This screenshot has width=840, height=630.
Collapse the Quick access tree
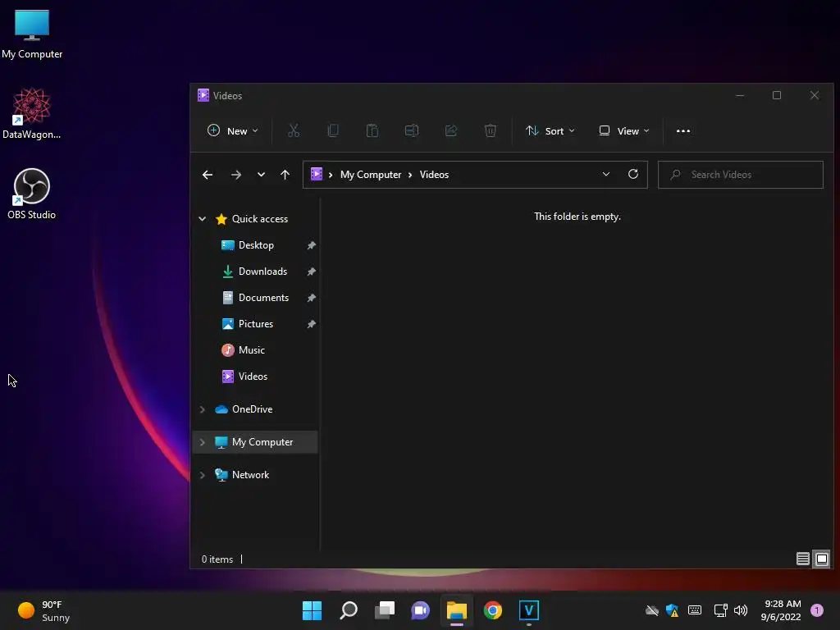(x=203, y=218)
